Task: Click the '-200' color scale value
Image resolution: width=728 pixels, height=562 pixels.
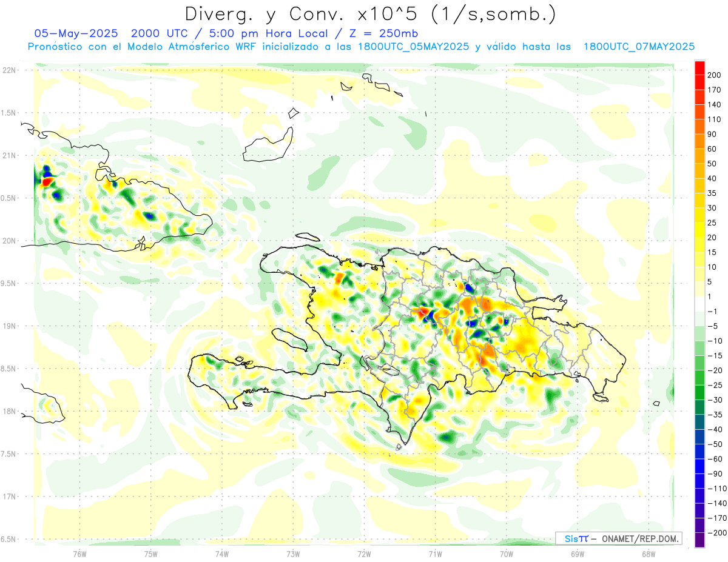Action: point(716,532)
